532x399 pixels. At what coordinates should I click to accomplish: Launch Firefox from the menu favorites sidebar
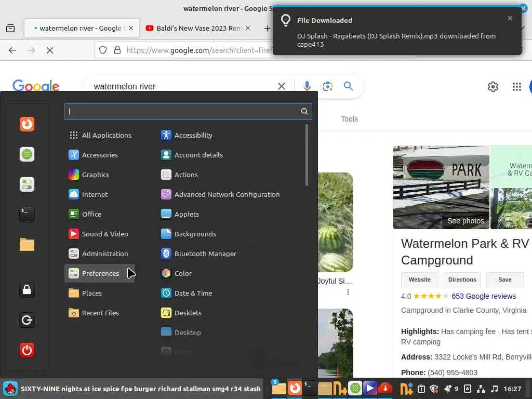[27, 124]
